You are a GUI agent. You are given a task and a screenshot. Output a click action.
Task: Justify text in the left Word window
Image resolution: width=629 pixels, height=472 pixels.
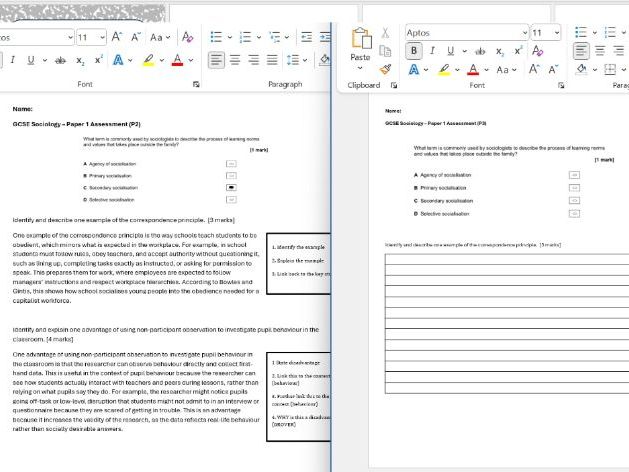(x=272, y=60)
